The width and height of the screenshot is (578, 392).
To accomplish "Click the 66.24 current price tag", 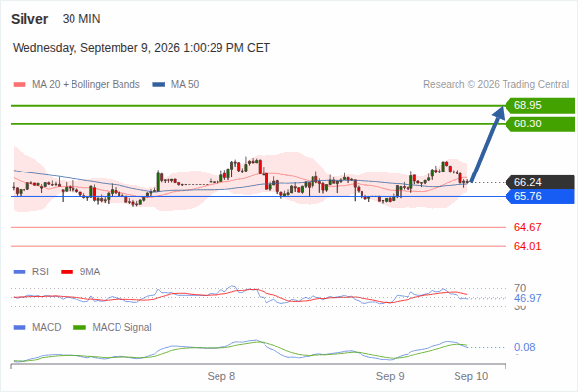I will 540,182.
